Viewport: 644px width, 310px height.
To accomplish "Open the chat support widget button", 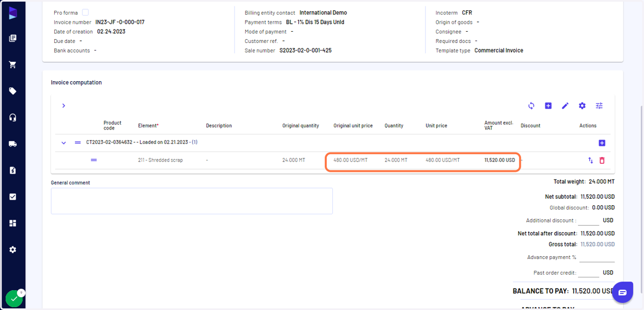I will (623, 293).
